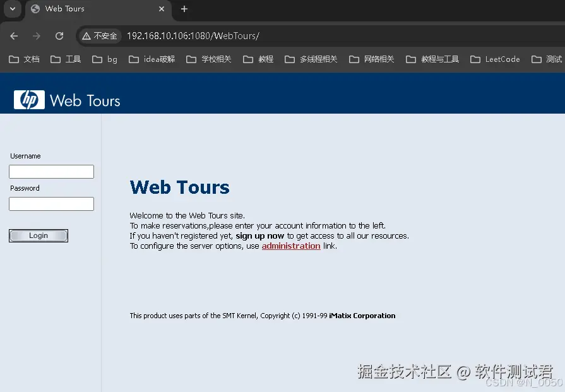565x392 pixels.
Task: Click the Password input field
Action: 52,203
